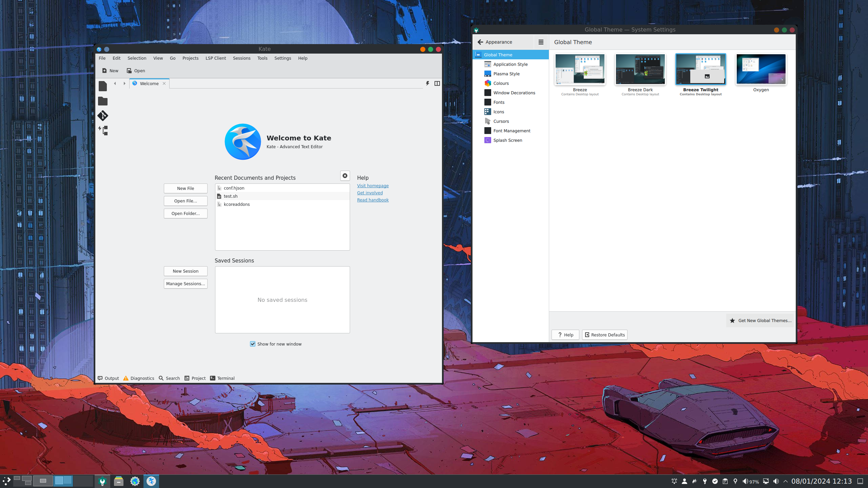
Task: Open the Filesystem Browser folder icon
Action: (x=102, y=101)
